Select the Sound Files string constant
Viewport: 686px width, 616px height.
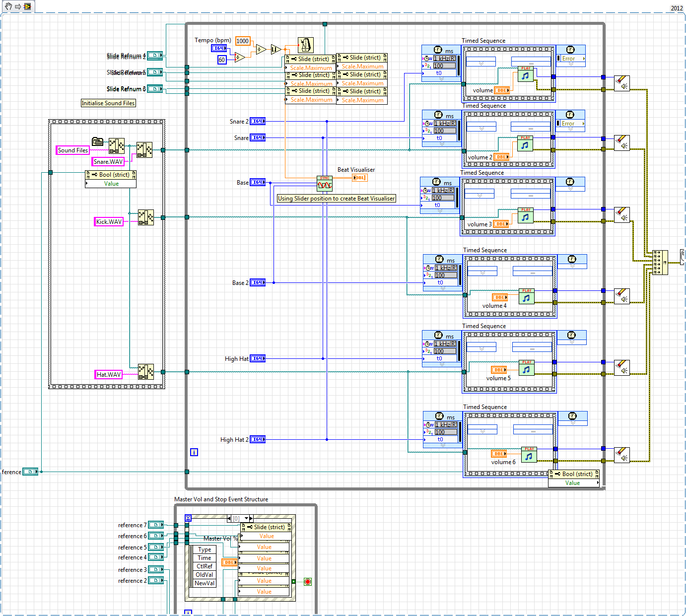pos(73,150)
